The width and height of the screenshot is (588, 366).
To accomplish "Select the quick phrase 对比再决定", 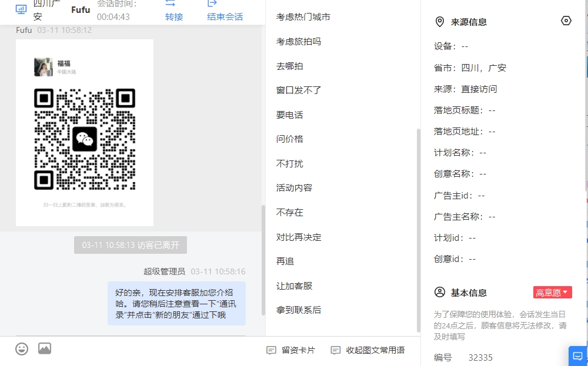I will coord(299,237).
